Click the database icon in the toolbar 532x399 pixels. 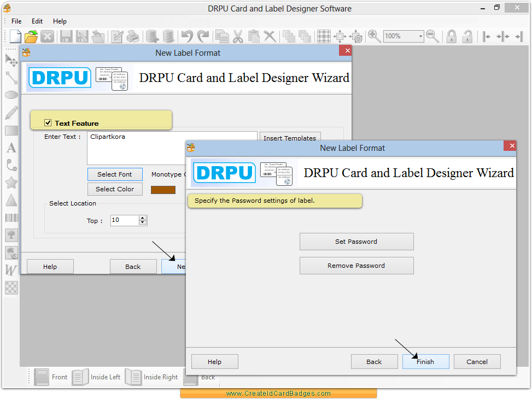click(x=168, y=36)
